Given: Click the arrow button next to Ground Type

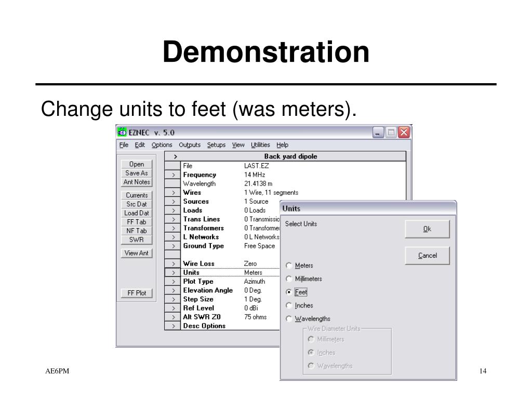Looking at the screenshot, I should coord(172,246).
